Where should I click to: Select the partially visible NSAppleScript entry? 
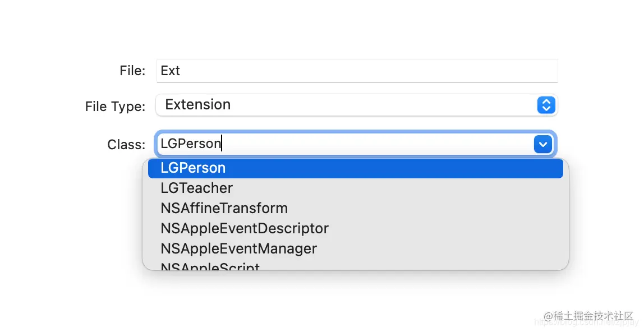click(x=210, y=267)
